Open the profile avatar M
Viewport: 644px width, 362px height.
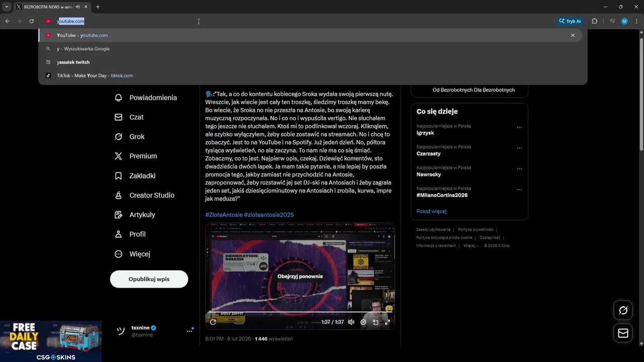624,21
